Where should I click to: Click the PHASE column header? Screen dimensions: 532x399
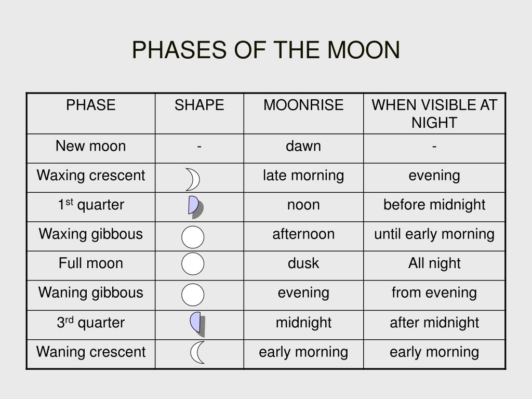point(90,105)
